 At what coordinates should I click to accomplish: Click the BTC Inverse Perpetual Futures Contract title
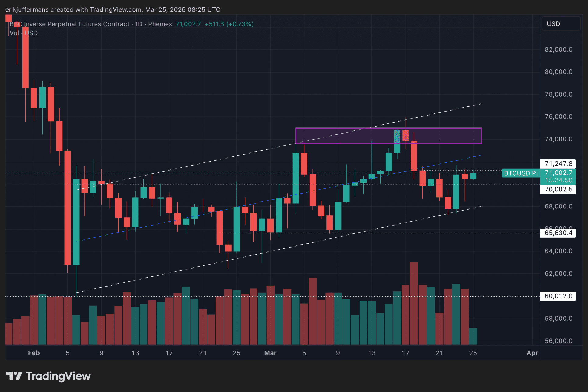[69, 24]
